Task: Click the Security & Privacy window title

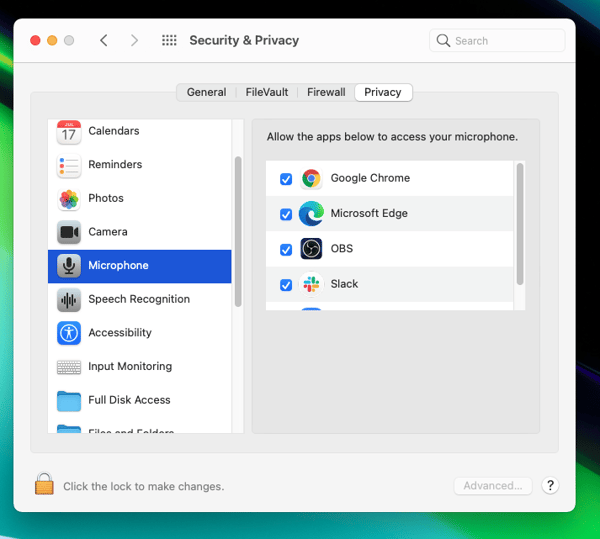Action: pos(244,40)
